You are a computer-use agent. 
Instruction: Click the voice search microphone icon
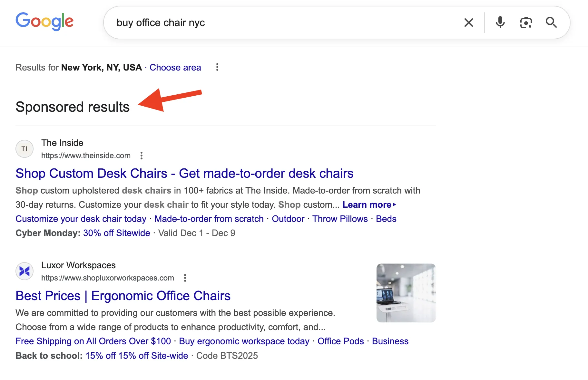500,23
